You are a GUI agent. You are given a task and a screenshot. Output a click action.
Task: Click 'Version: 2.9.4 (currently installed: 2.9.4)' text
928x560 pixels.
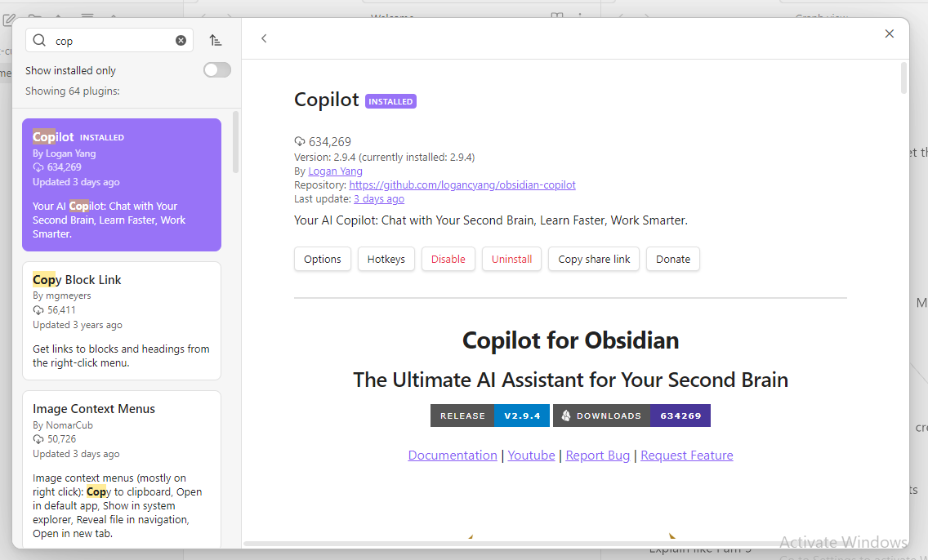(x=384, y=158)
